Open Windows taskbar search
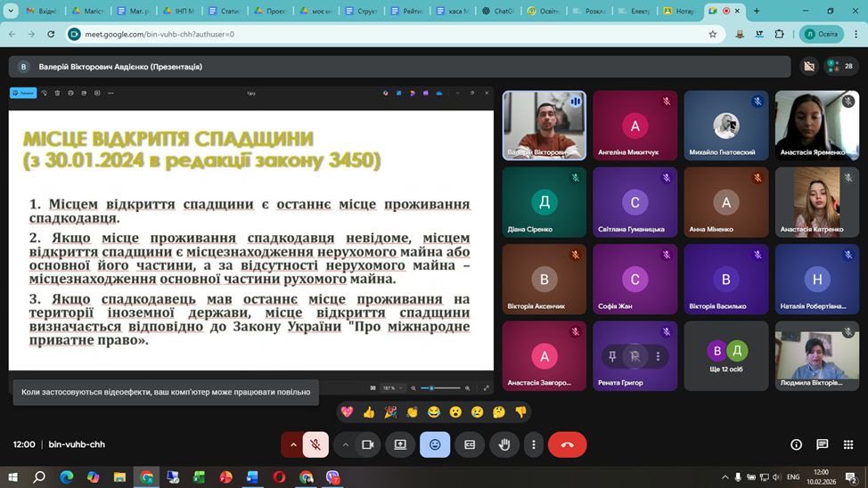868x488 pixels. point(38,477)
